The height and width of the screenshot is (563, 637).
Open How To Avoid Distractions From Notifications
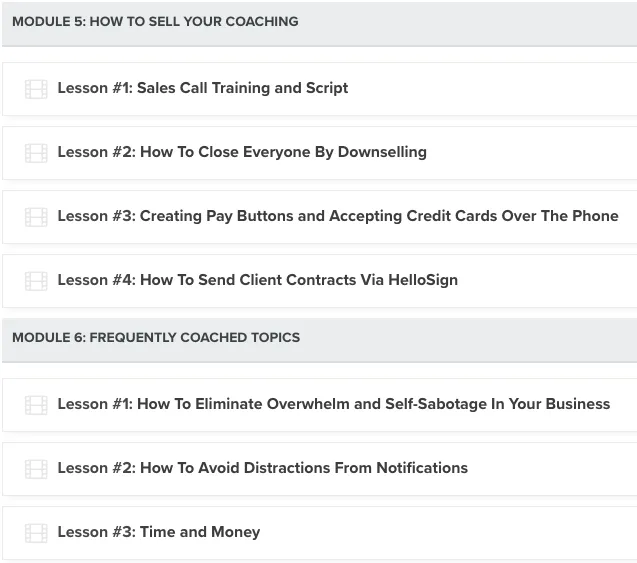click(262, 468)
